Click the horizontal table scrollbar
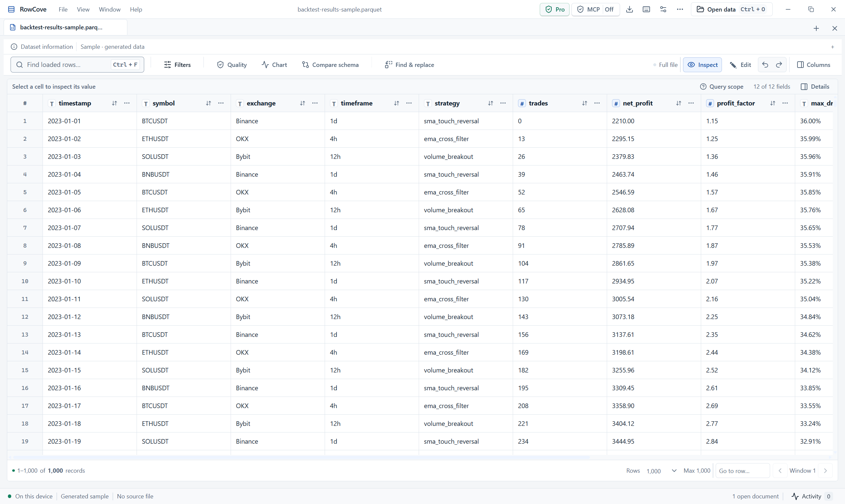This screenshot has height=504, width=845. [301, 457]
